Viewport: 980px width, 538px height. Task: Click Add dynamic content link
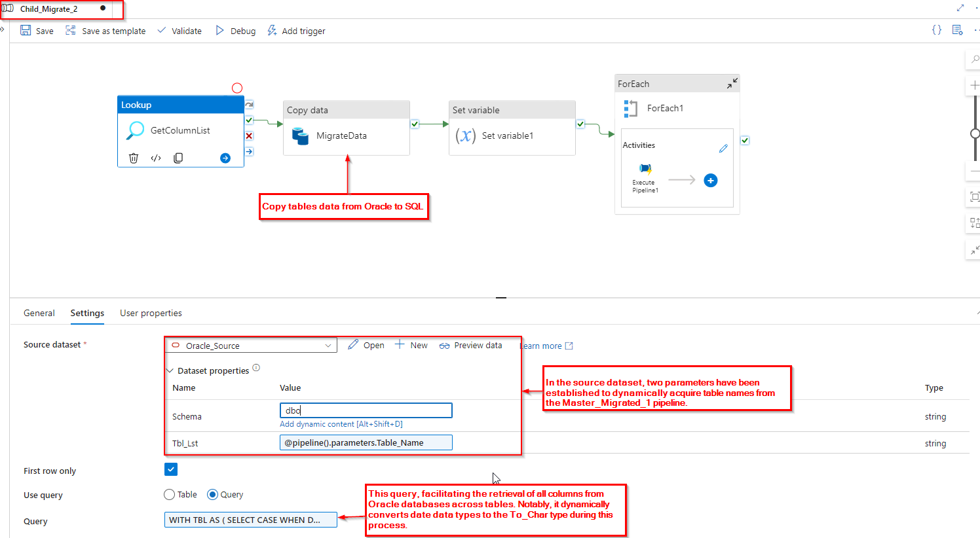[x=341, y=424]
